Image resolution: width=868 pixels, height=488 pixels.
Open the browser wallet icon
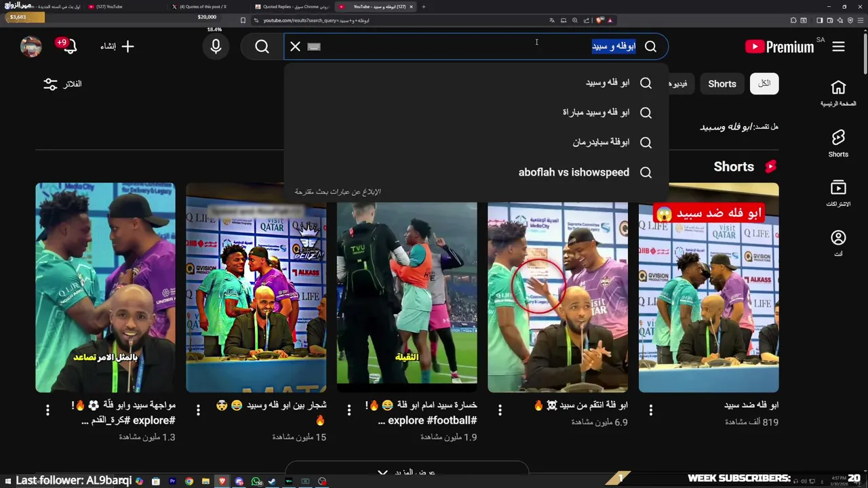pos(830,20)
